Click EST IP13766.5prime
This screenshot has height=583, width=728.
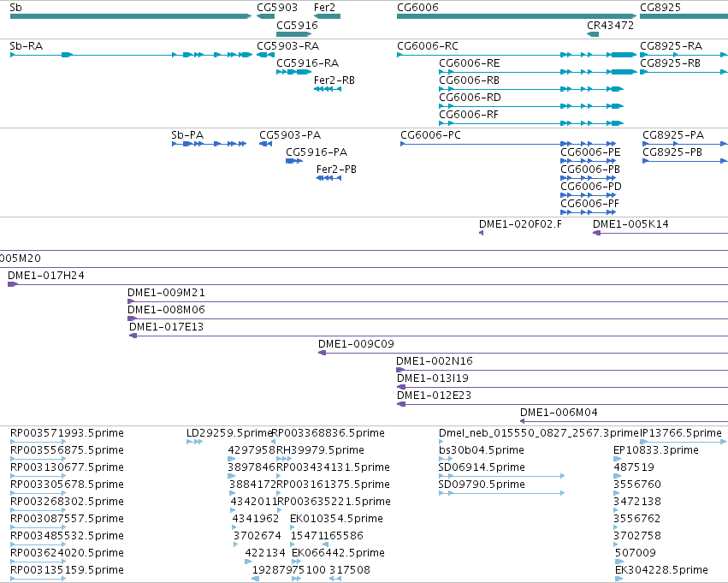click(x=681, y=434)
